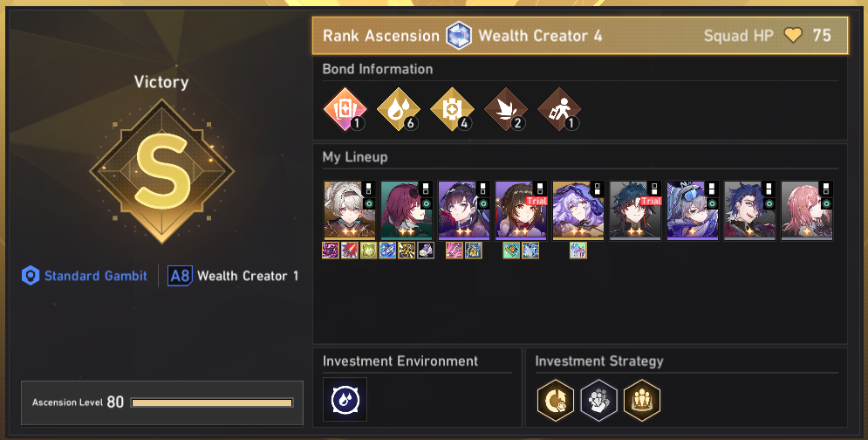Click the pink card bond icon
The width and height of the screenshot is (868, 440).
click(345, 109)
